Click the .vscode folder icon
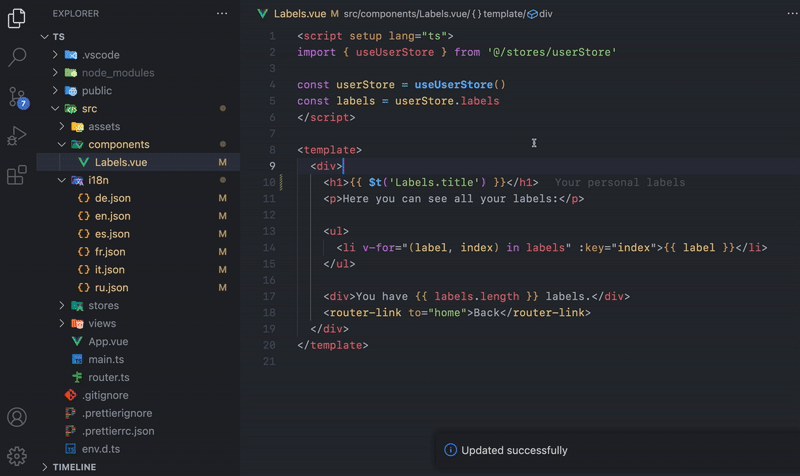800x476 pixels. (x=71, y=55)
